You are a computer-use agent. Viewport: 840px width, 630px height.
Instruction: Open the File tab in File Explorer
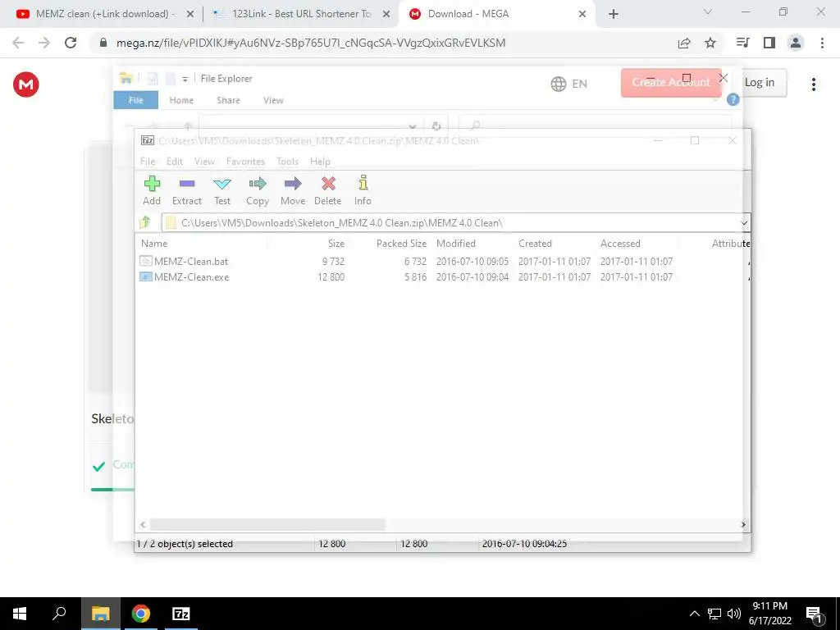135,100
